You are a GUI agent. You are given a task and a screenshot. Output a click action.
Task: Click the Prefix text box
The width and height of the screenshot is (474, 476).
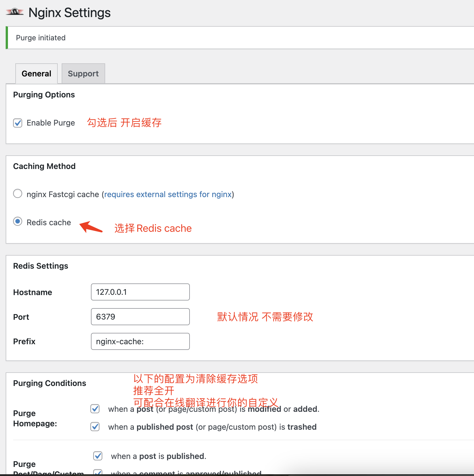[140, 341]
